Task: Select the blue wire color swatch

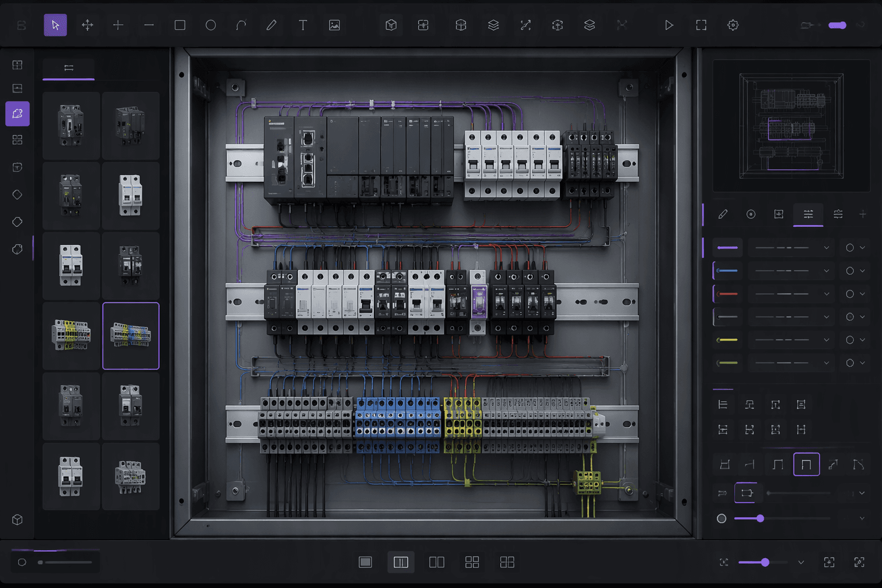Action: [x=728, y=270]
